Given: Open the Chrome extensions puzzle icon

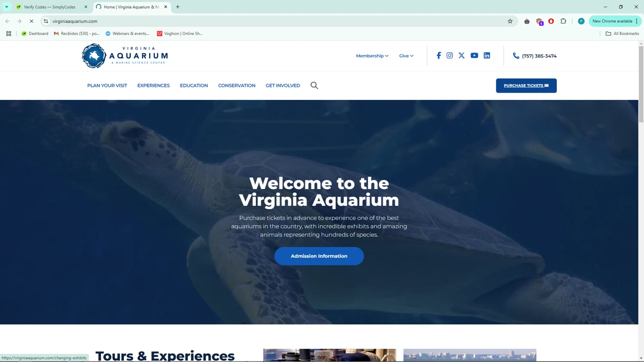Looking at the screenshot, I should [563, 21].
